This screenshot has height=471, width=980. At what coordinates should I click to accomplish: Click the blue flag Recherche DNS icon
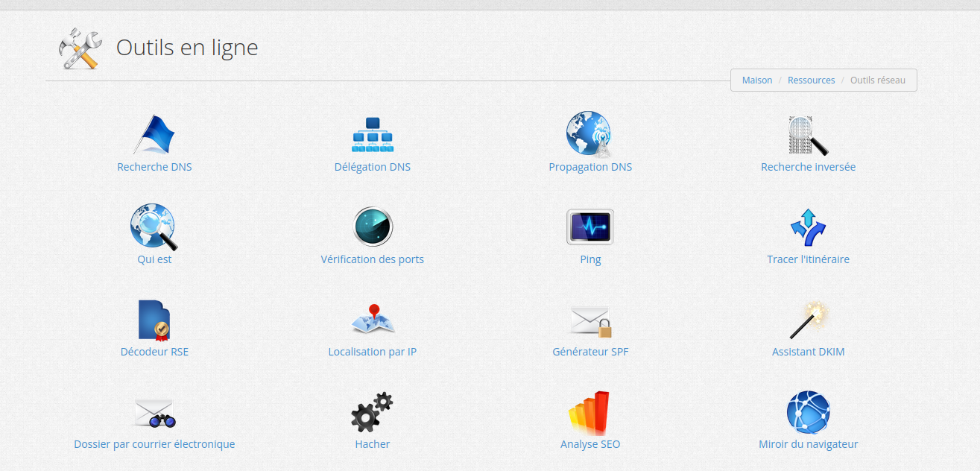(x=154, y=135)
